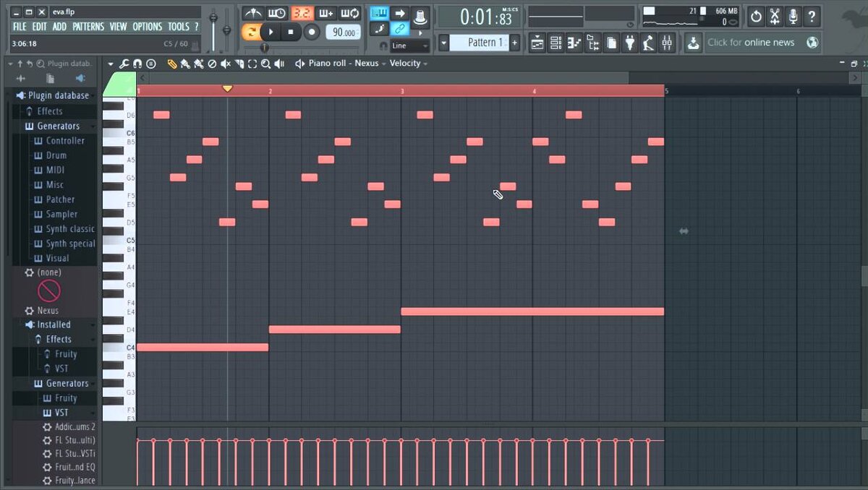This screenshot has width=868, height=490.
Task: Select the Nexus preset in browser
Action: tap(48, 311)
